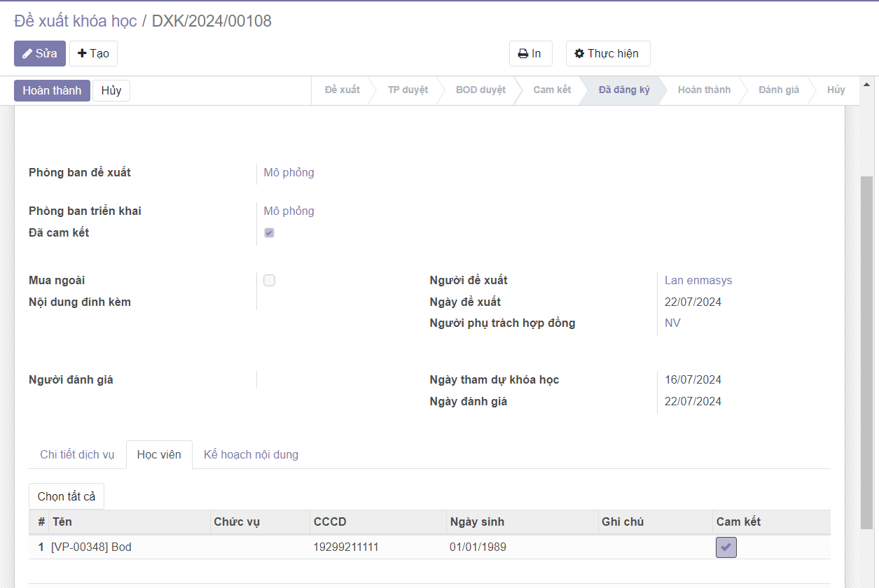Viewport: 879px width, 588px height.
Task: Open the Lan enmasys proposer link
Action: tap(698, 281)
